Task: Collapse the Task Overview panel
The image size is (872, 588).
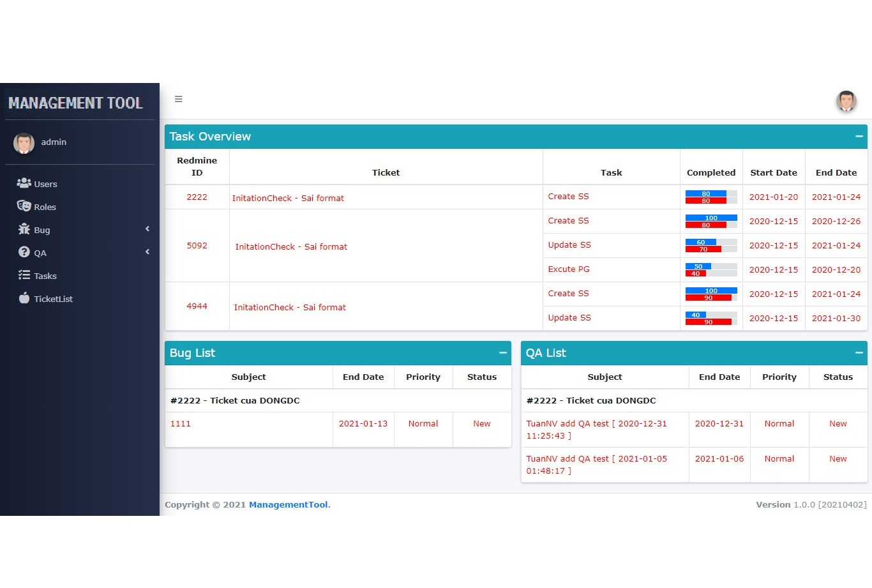Action: click(859, 137)
